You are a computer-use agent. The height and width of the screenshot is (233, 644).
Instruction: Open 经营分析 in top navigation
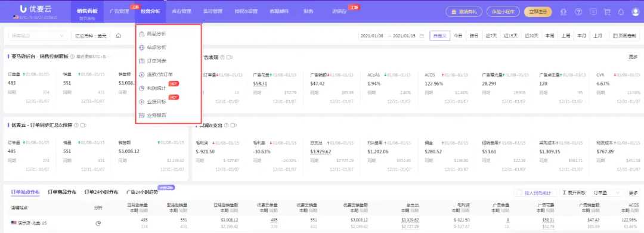point(150,11)
